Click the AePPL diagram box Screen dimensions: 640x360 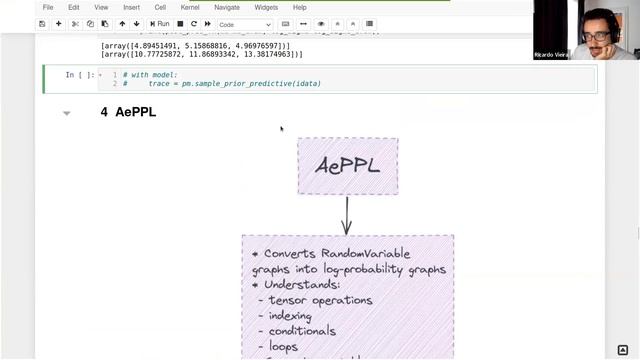(x=348, y=166)
